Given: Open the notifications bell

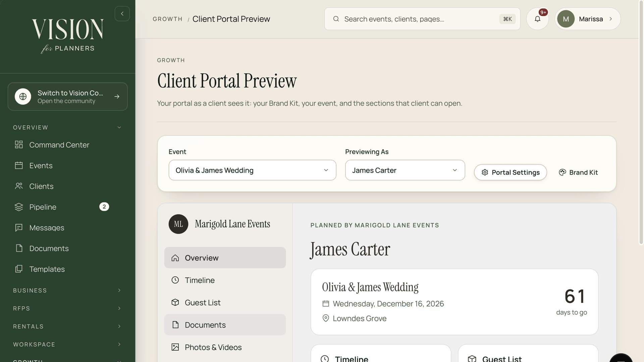Looking at the screenshot, I should [x=537, y=19].
